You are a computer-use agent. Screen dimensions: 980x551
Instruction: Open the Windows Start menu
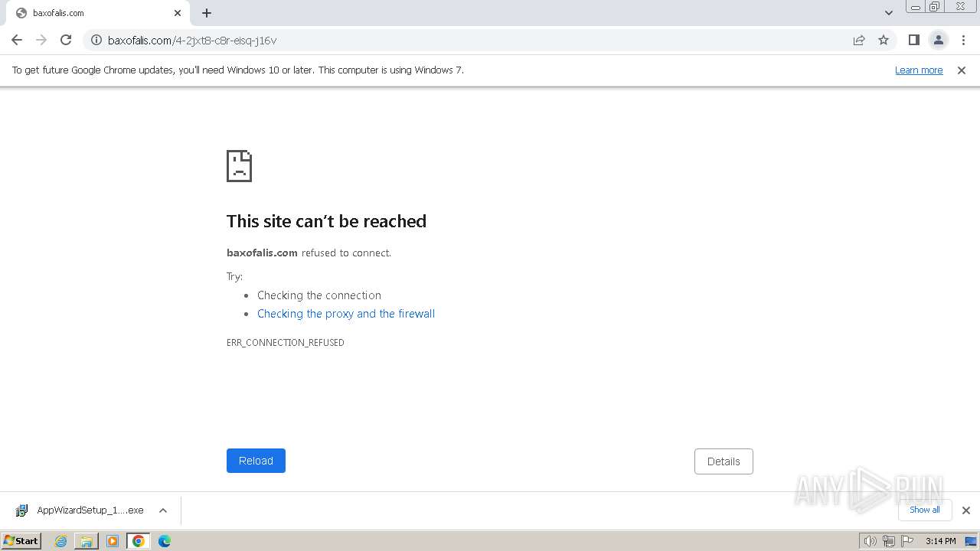21,541
